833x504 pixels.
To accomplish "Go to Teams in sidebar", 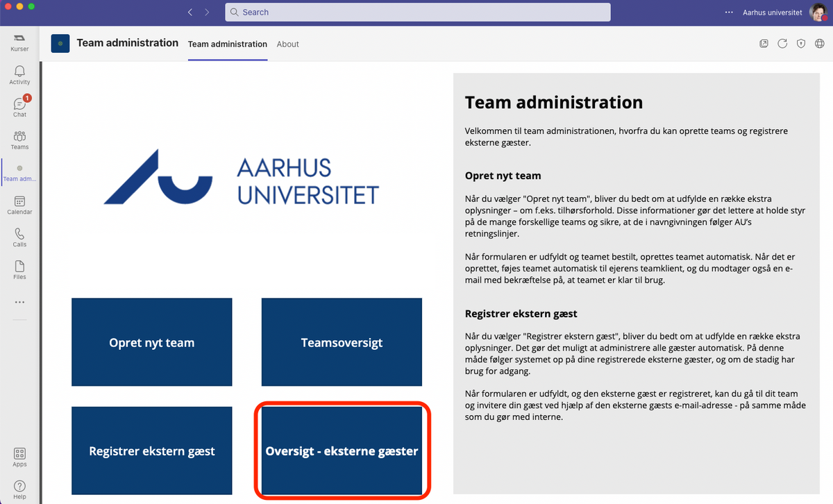I will [19, 140].
